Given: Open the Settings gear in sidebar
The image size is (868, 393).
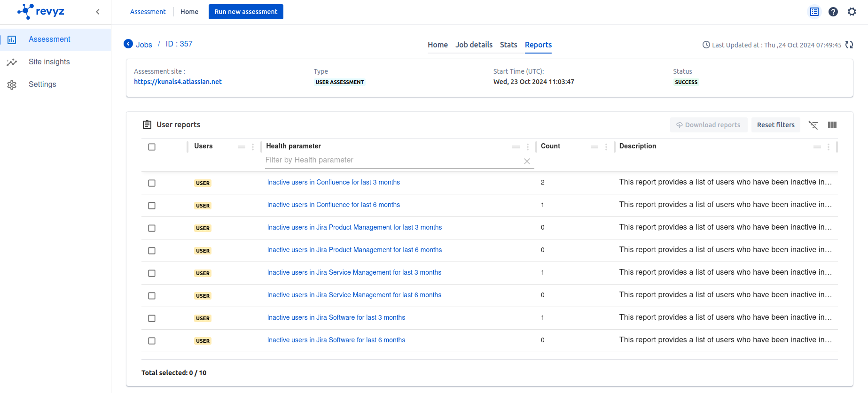Looking at the screenshot, I should click(12, 85).
